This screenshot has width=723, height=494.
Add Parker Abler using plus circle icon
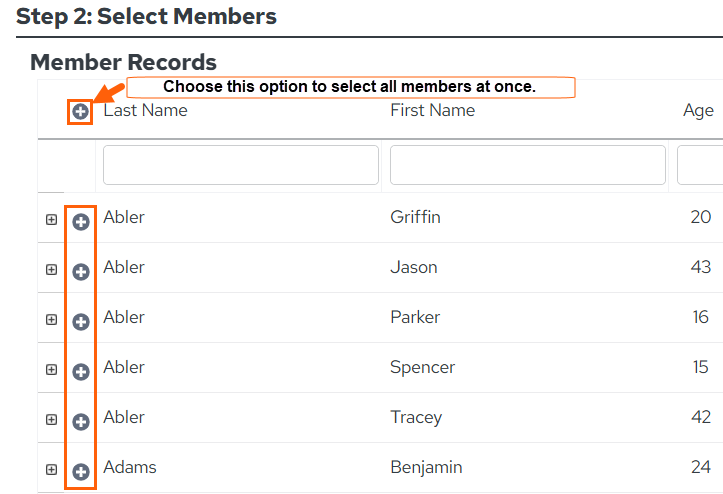point(81,321)
